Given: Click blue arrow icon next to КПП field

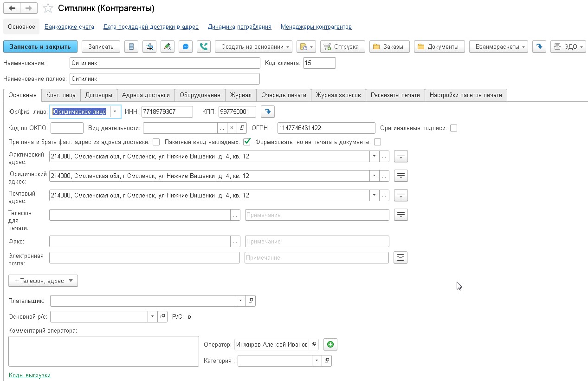Looking at the screenshot, I should pyautogui.click(x=267, y=112).
